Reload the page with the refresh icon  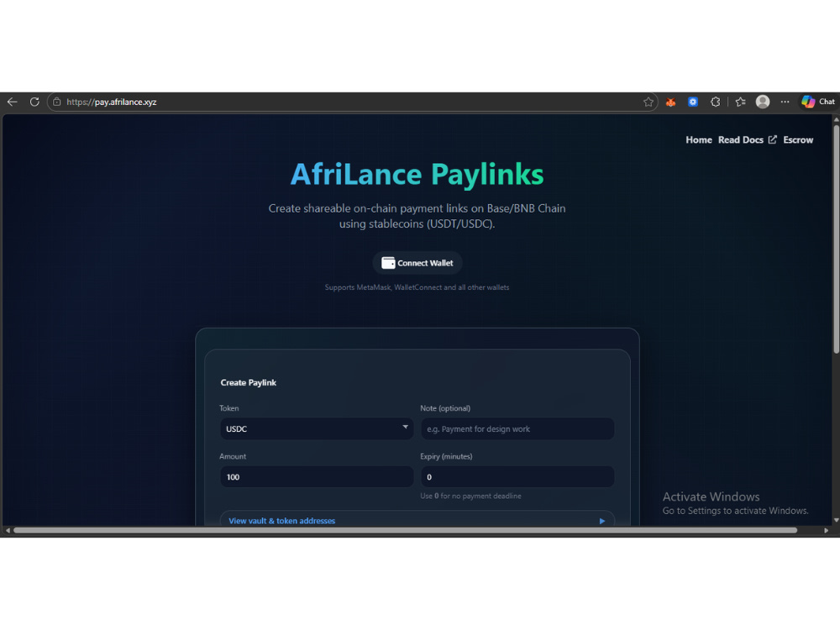(x=34, y=102)
